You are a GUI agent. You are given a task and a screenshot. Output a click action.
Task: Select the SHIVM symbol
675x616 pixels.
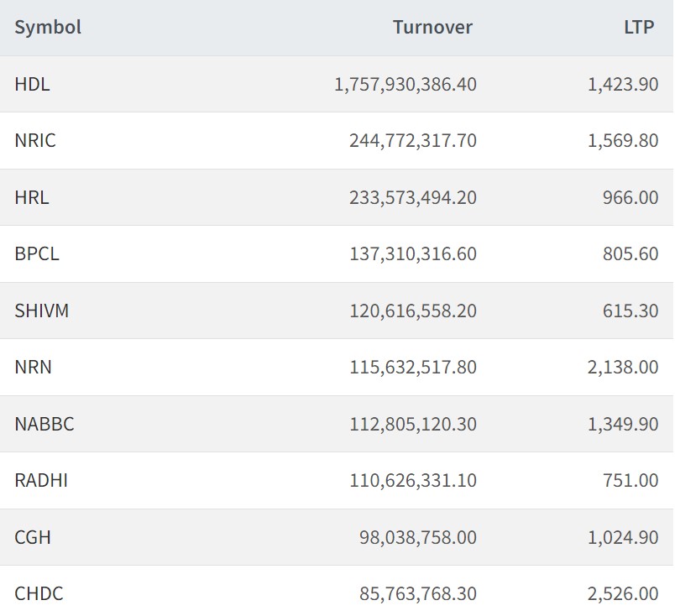42,311
